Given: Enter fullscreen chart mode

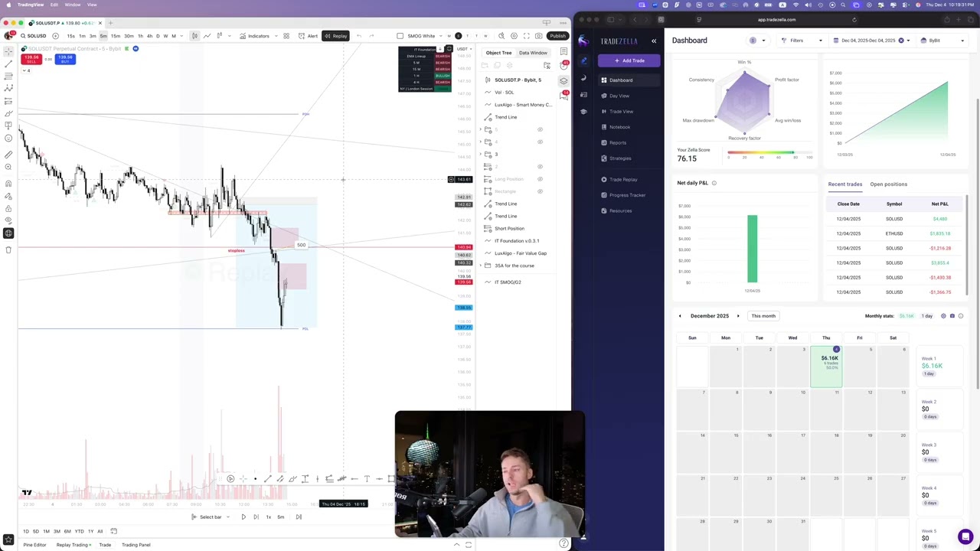Looking at the screenshot, I should tap(526, 36).
